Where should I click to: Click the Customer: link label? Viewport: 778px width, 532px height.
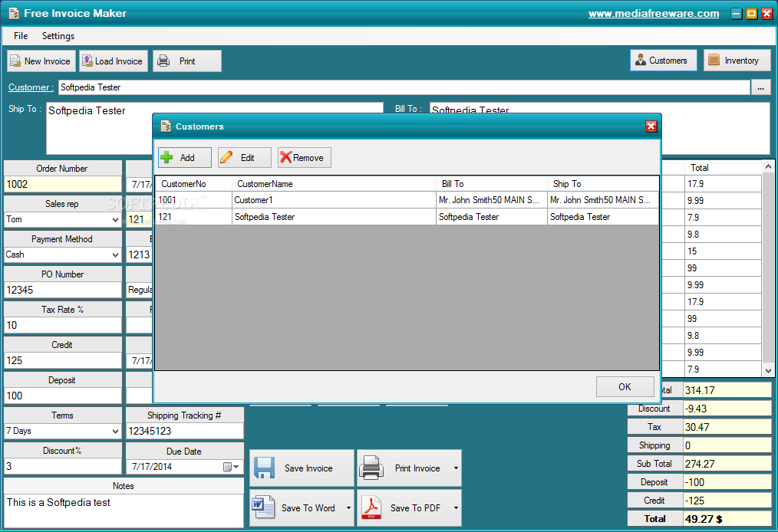31,87
